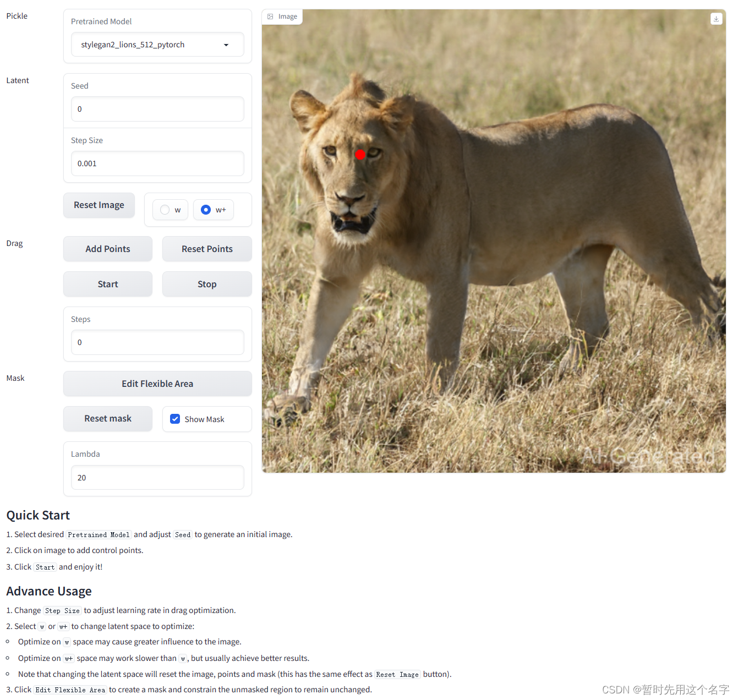
Task: Start the drag optimization
Action: pyautogui.click(x=108, y=284)
